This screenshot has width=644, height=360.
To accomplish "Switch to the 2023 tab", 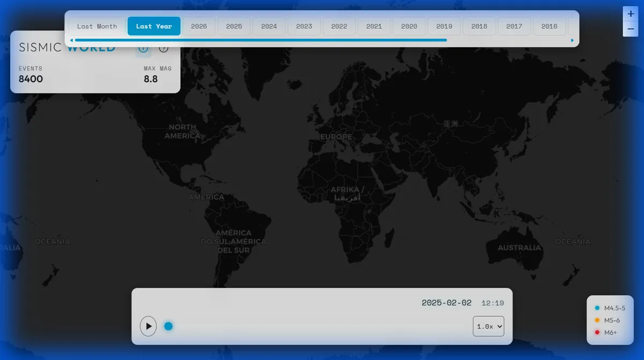I will point(304,26).
